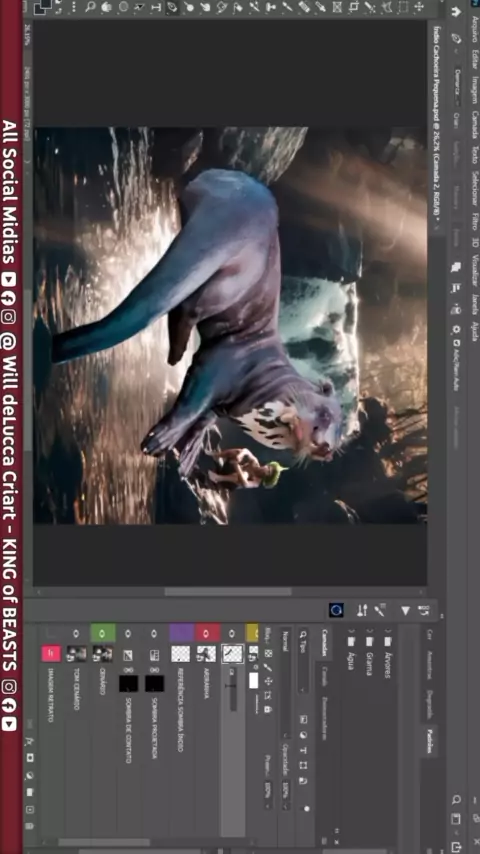Show the purple REFERÊNCIA SOMBRA ÍNDIO layer

tap(181, 633)
